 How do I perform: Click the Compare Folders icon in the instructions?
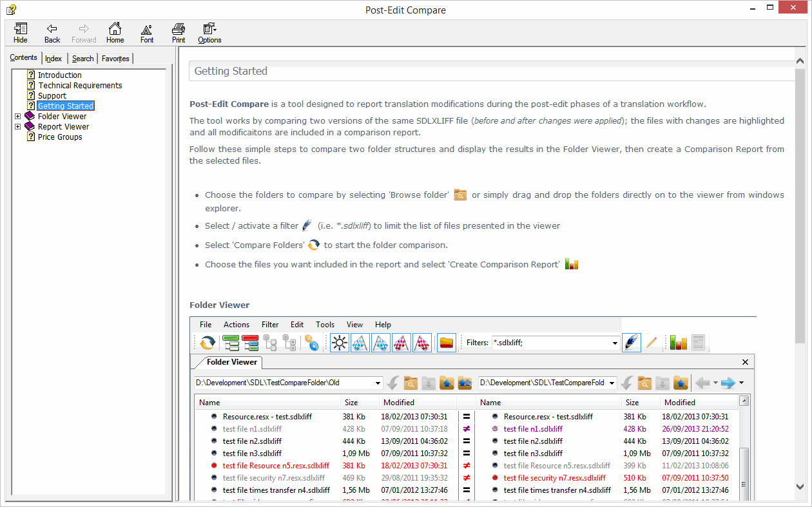coord(313,245)
